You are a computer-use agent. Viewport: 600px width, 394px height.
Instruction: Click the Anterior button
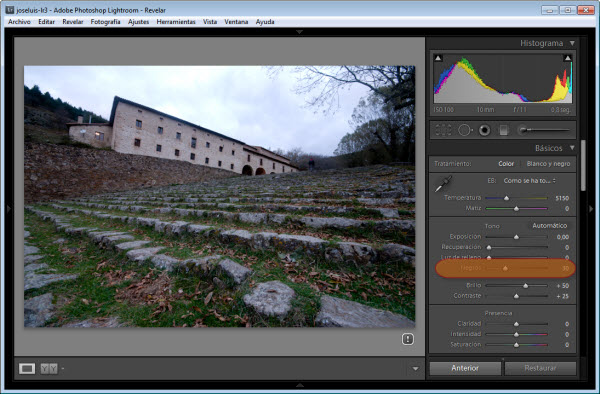pos(465,368)
